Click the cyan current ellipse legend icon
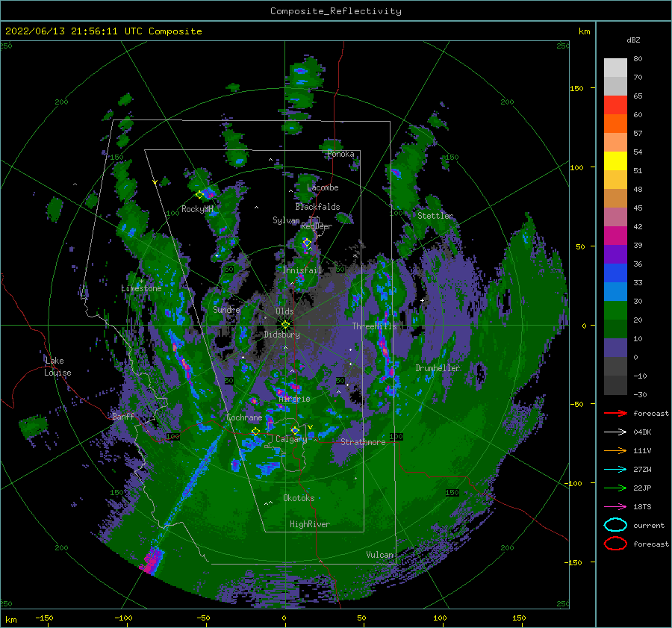 coord(615,525)
